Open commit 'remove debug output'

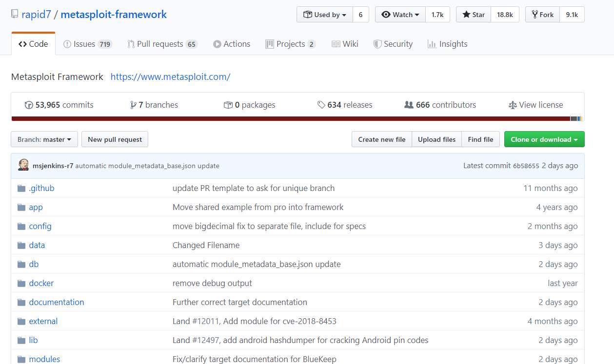pyautogui.click(x=212, y=284)
